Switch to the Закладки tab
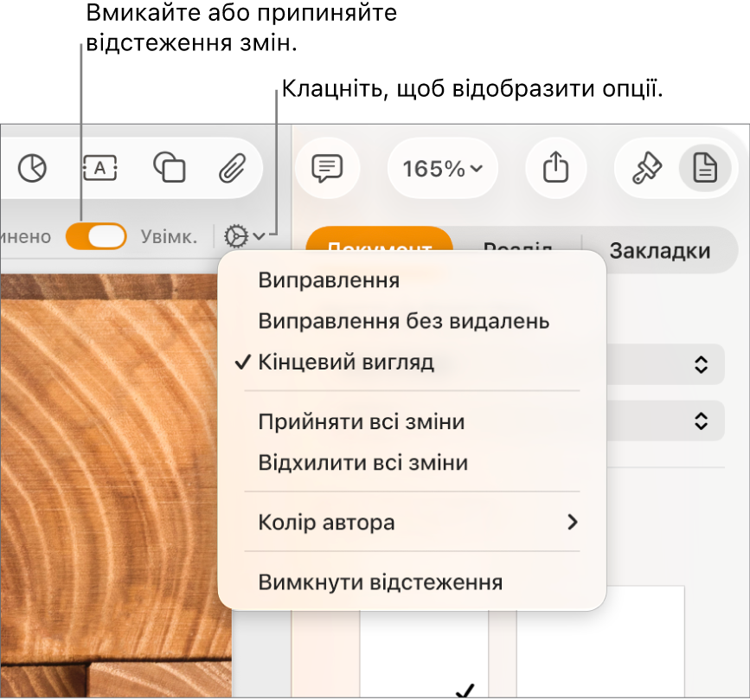Viewport: 750px width, 700px height. pyautogui.click(x=659, y=251)
